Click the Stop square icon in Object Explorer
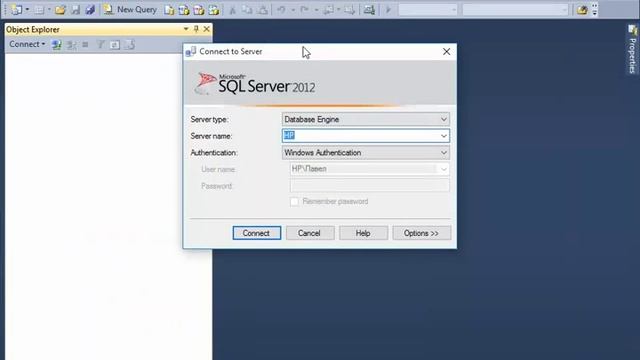The width and height of the screenshot is (640, 360). [x=85, y=44]
